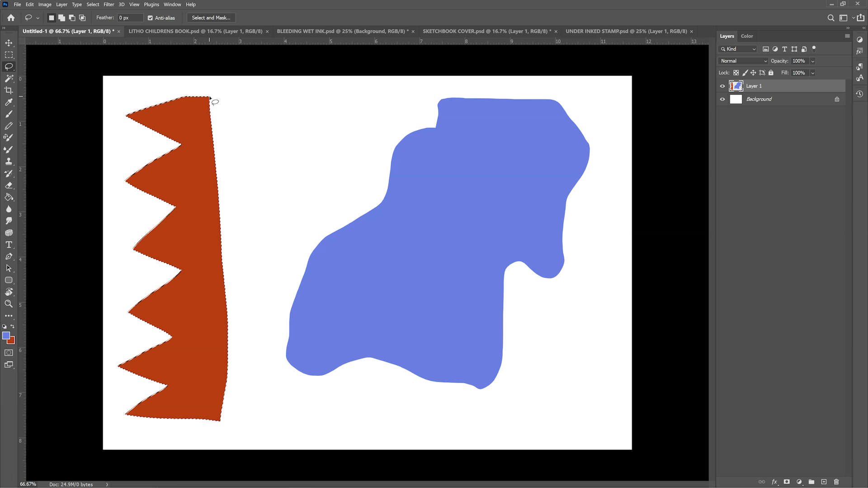The width and height of the screenshot is (868, 488).
Task: Switch to Add to selection mode
Action: [x=61, y=18]
